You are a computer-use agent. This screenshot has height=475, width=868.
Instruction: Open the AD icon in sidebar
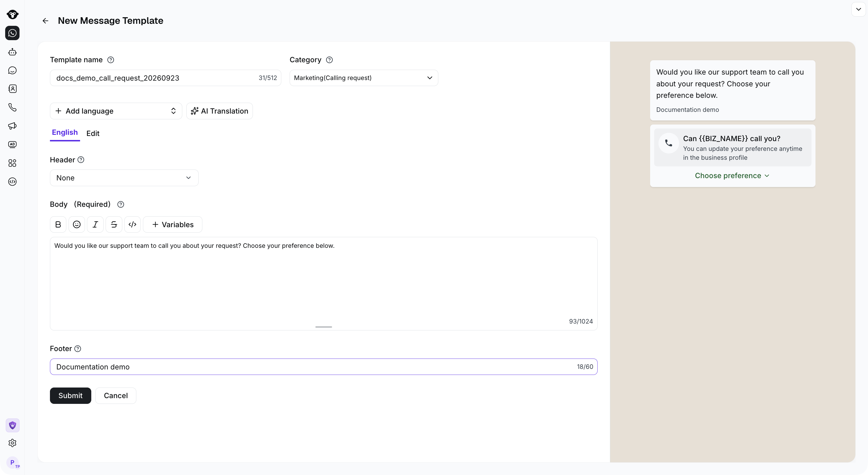pyautogui.click(x=12, y=144)
